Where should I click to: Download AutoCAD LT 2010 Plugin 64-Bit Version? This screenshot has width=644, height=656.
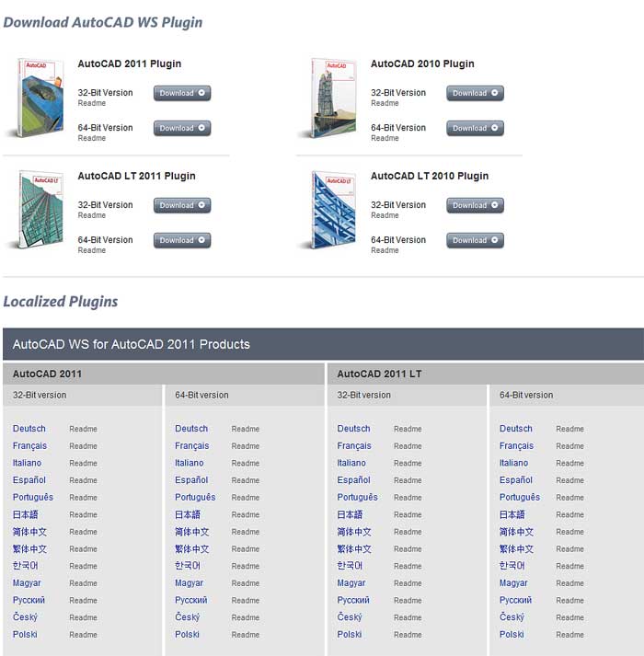(x=475, y=240)
